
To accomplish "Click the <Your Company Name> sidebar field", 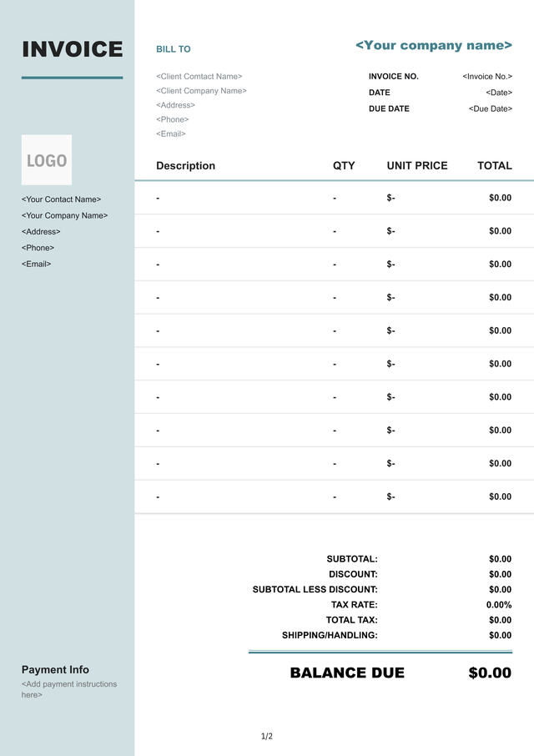I will point(64,215).
